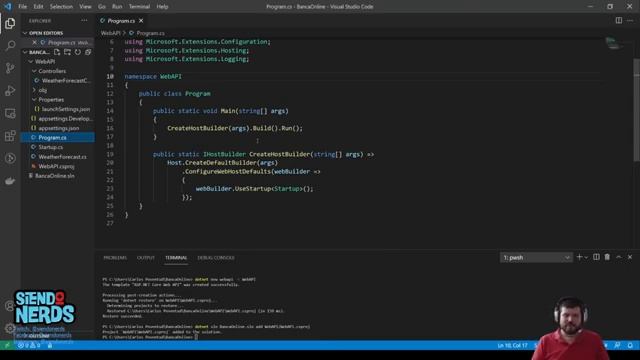
Task: Open the launch profile dropdown arrow beside plus
Action: (x=586, y=258)
